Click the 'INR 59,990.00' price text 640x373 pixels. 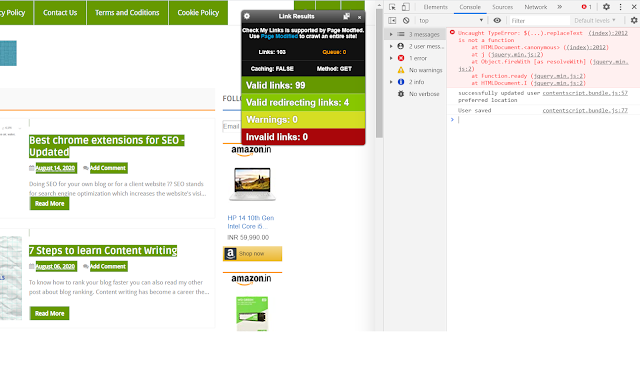click(x=248, y=238)
